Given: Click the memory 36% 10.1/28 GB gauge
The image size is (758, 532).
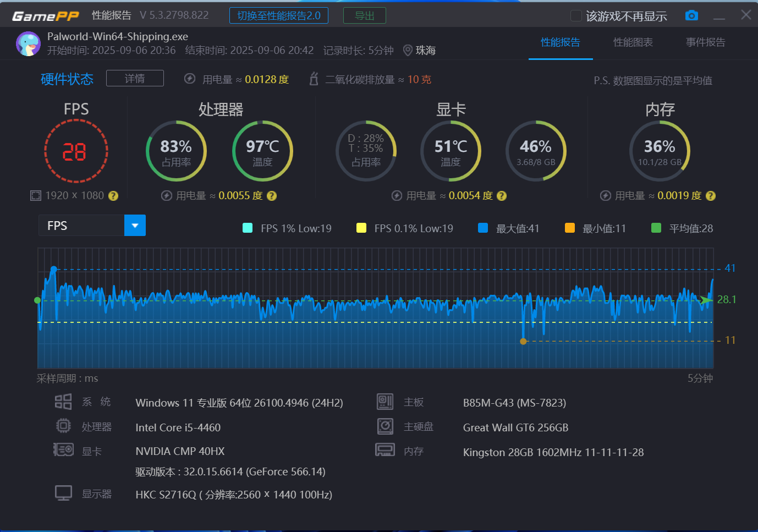Looking at the screenshot, I should coord(660,151).
